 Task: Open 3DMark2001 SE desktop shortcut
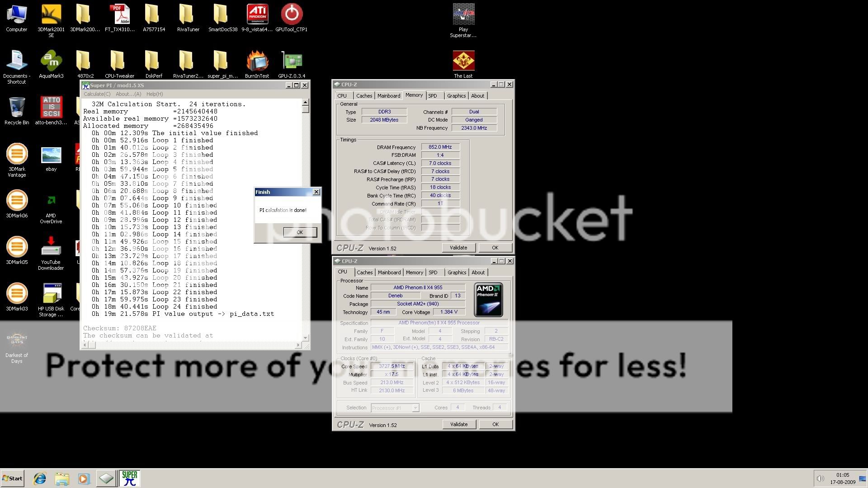51,20
